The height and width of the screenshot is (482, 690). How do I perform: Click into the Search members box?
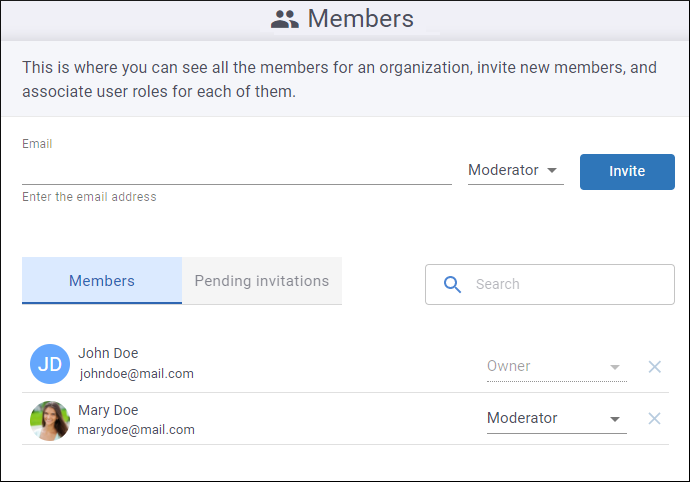(565, 284)
